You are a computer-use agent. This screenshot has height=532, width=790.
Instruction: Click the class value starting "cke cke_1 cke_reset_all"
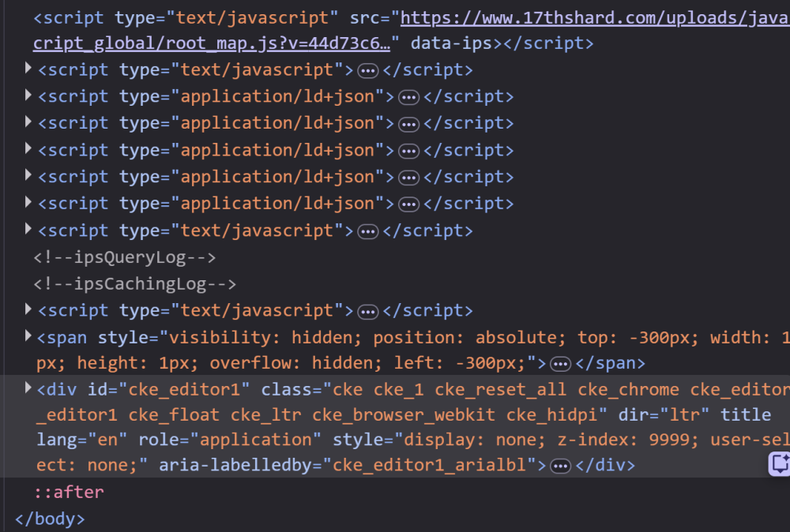point(413,402)
